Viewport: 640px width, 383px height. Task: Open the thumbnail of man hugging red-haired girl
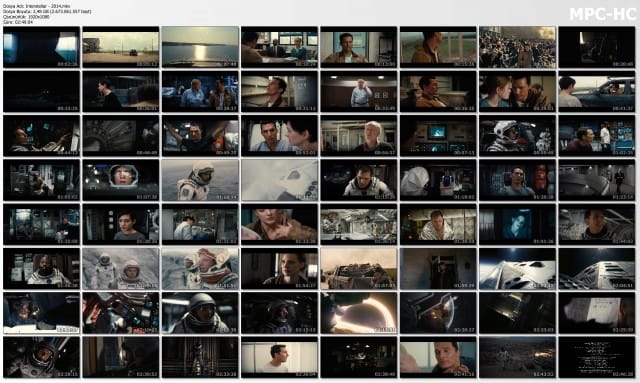pos(517,91)
